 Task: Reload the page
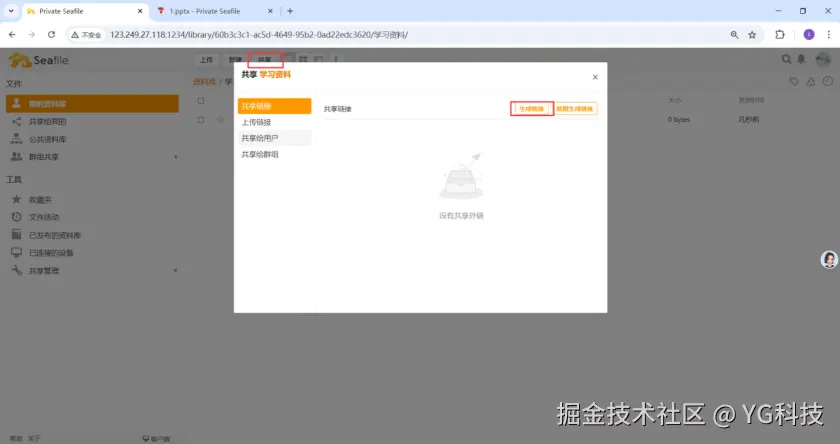pyautogui.click(x=51, y=35)
